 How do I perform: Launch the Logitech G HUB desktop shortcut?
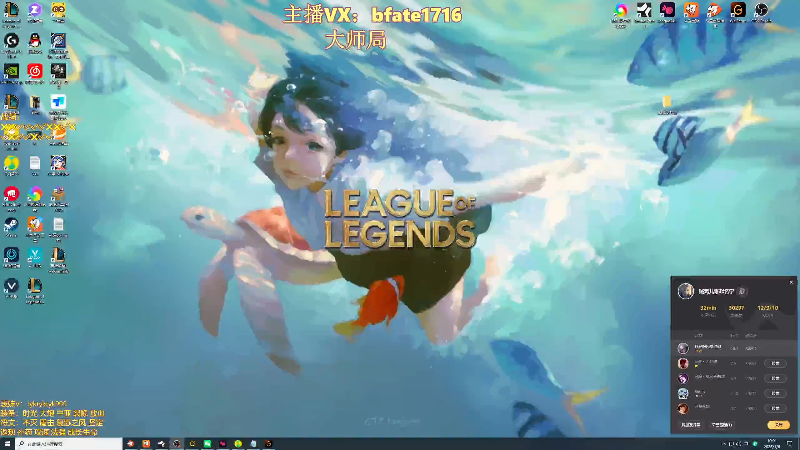coord(11,41)
